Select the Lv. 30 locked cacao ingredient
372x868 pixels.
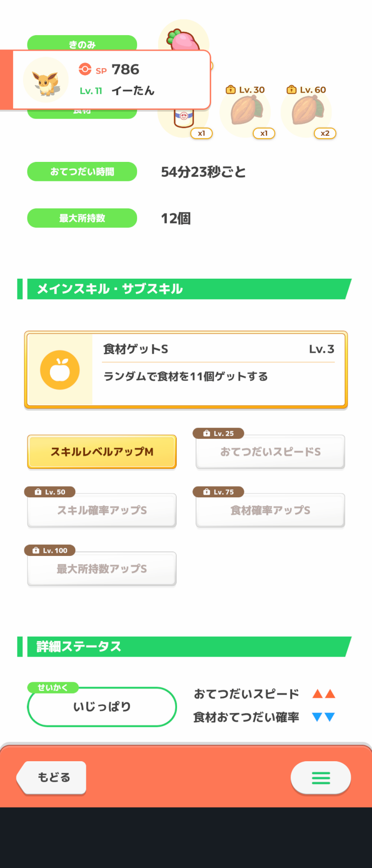click(x=246, y=111)
